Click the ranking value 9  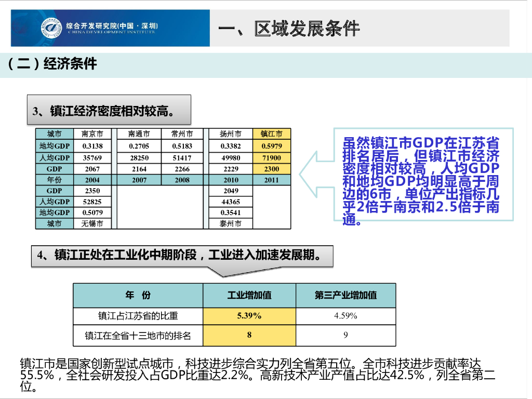345,336
